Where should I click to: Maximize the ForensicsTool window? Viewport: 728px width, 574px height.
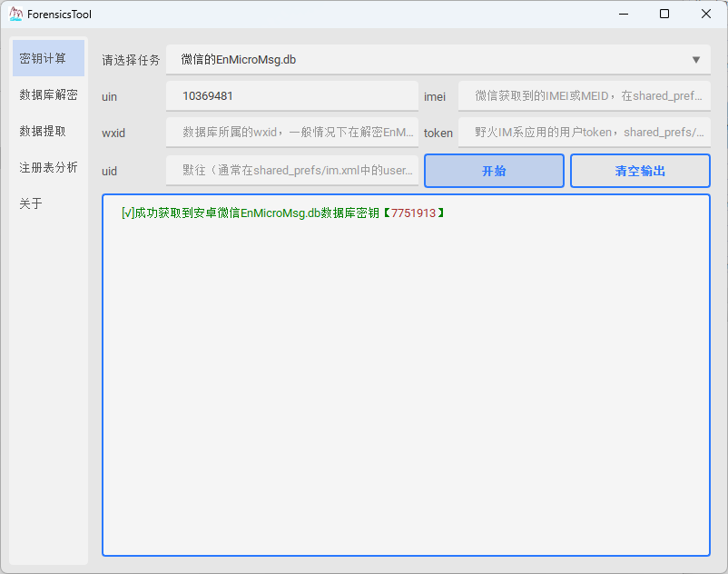click(x=664, y=15)
